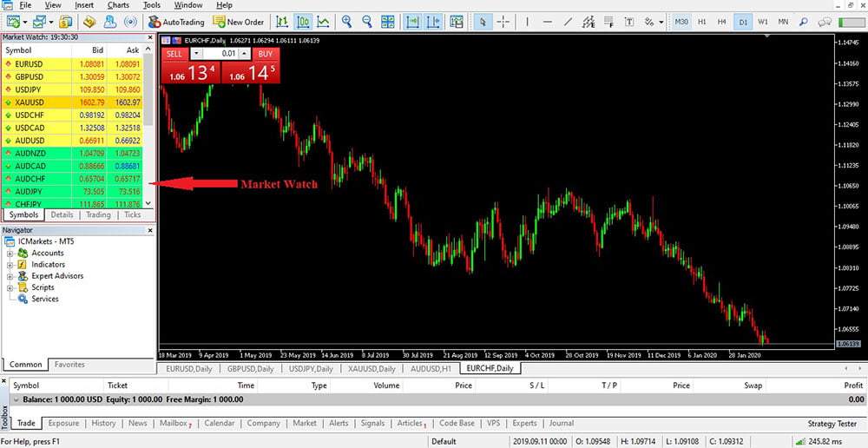The image size is (868, 448).
Task: Open the Insert menu
Action: pyautogui.click(x=84, y=5)
